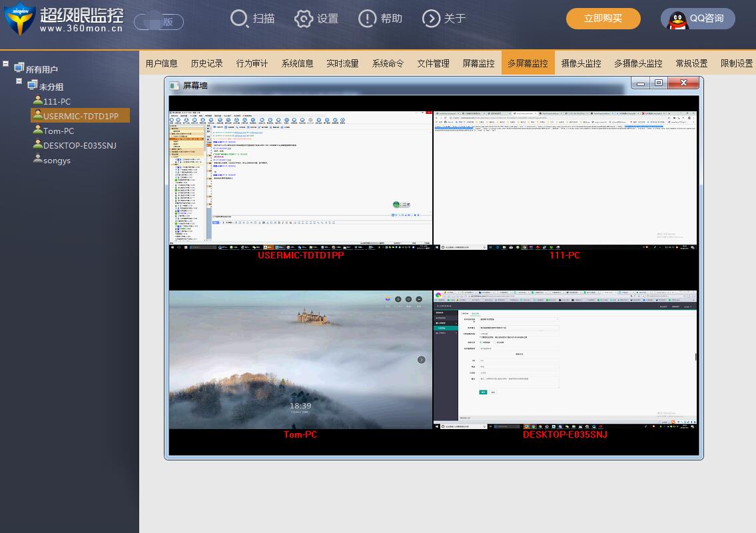Image resolution: width=756 pixels, height=533 pixels.
Task: Click the QQ咨询 button
Action: (x=706, y=19)
